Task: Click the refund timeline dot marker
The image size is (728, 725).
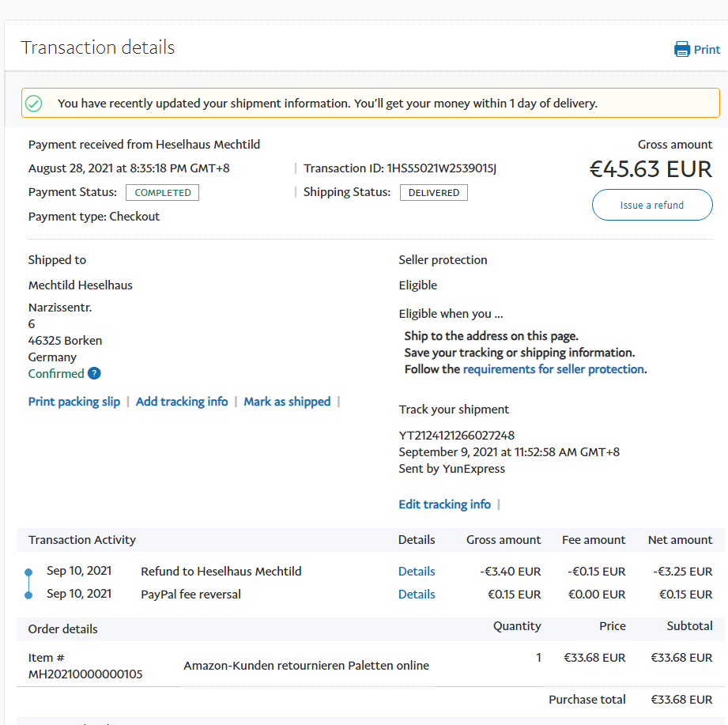Action: pyautogui.click(x=28, y=572)
